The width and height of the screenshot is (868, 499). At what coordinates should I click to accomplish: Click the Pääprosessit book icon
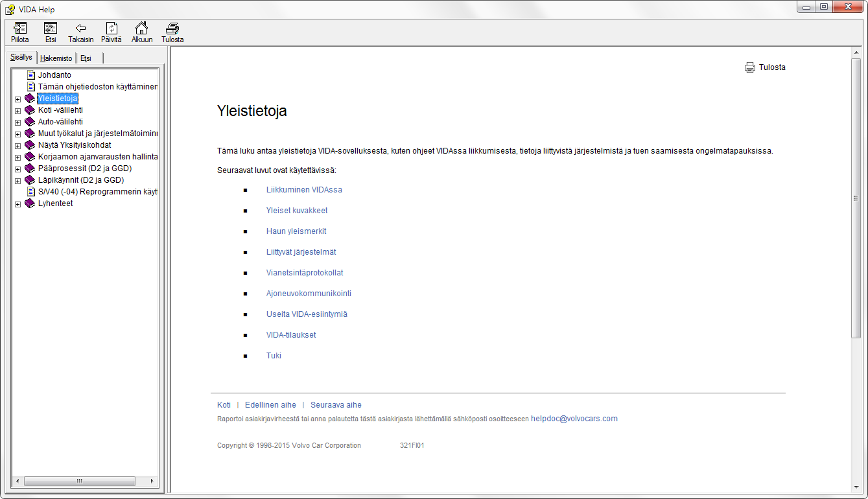30,168
